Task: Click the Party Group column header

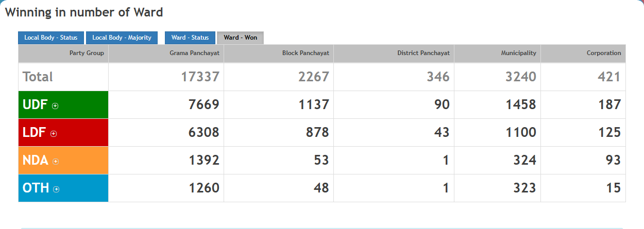Action: (87, 53)
